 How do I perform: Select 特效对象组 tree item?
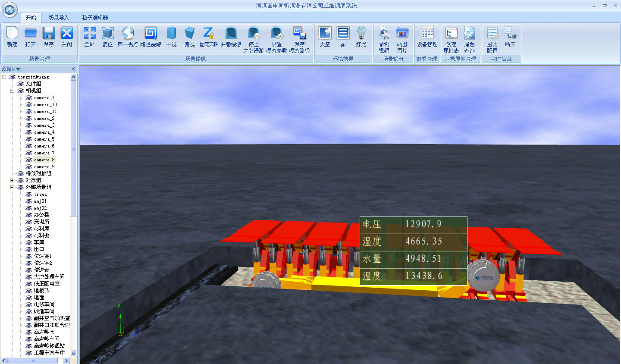tap(38, 173)
